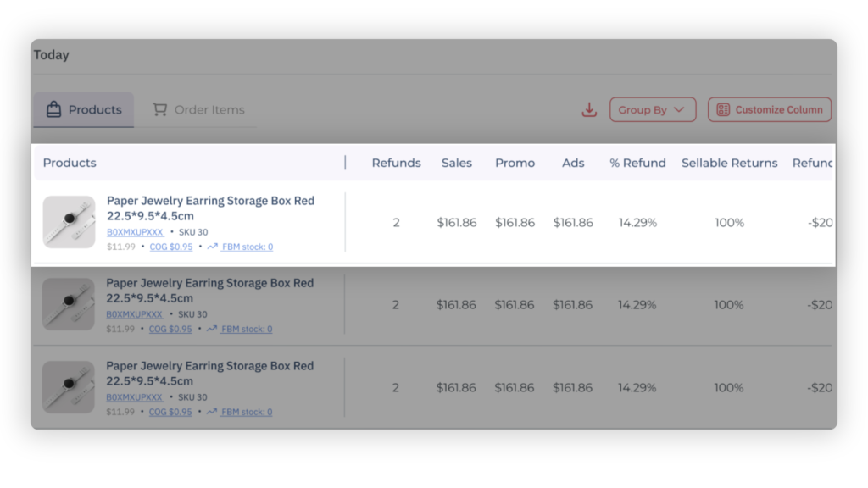This screenshot has height=488, width=868.
Task: Click the Sales column header
Action: (456, 163)
